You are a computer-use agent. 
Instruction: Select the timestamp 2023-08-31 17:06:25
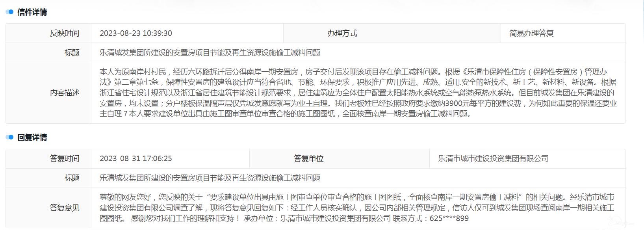[136, 158]
